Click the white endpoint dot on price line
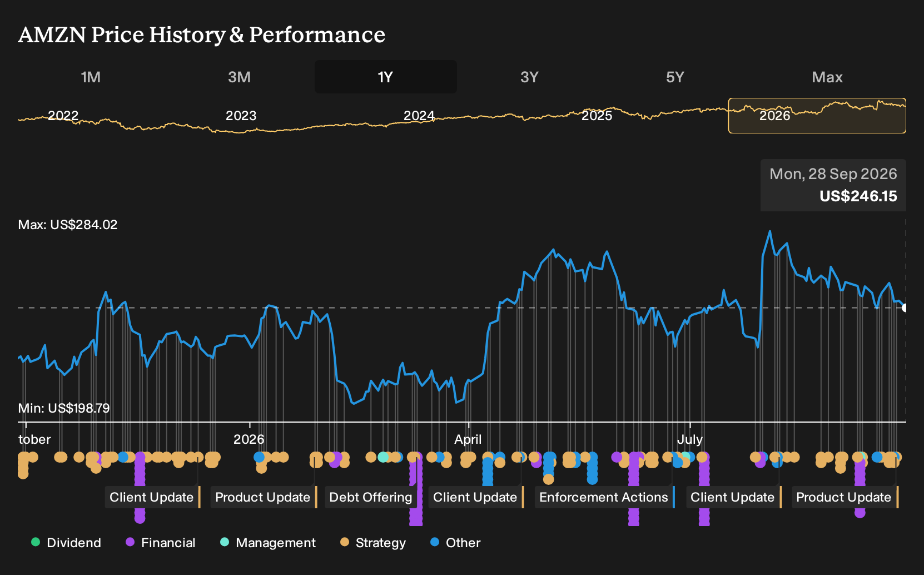This screenshot has height=575, width=924. pos(905,308)
